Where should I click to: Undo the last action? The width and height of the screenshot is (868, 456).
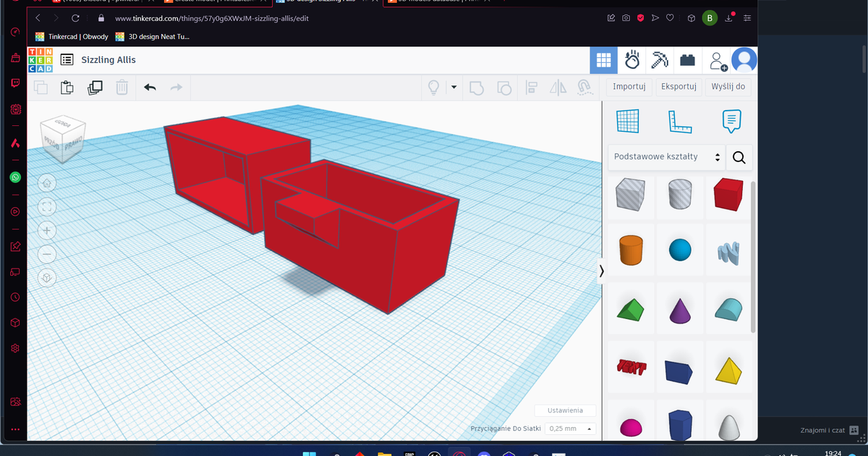pyautogui.click(x=149, y=87)
